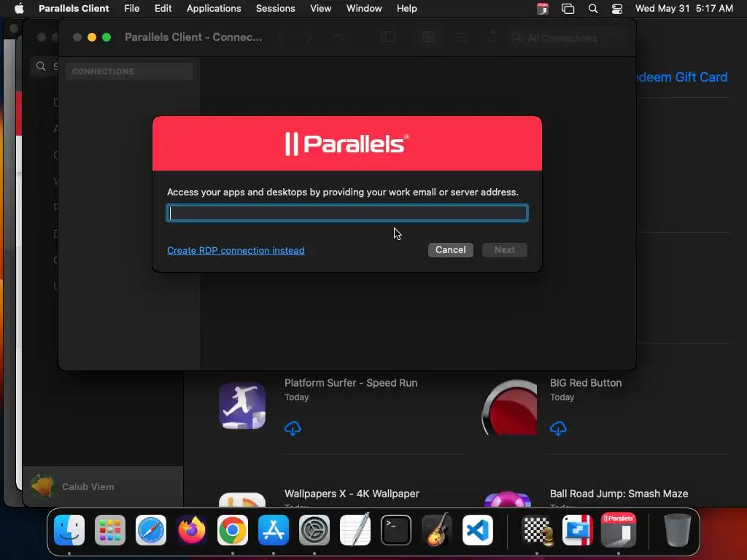Open the Applications menu
The width and height of the screenshot is (747, 560).
[x=214, y=8]
